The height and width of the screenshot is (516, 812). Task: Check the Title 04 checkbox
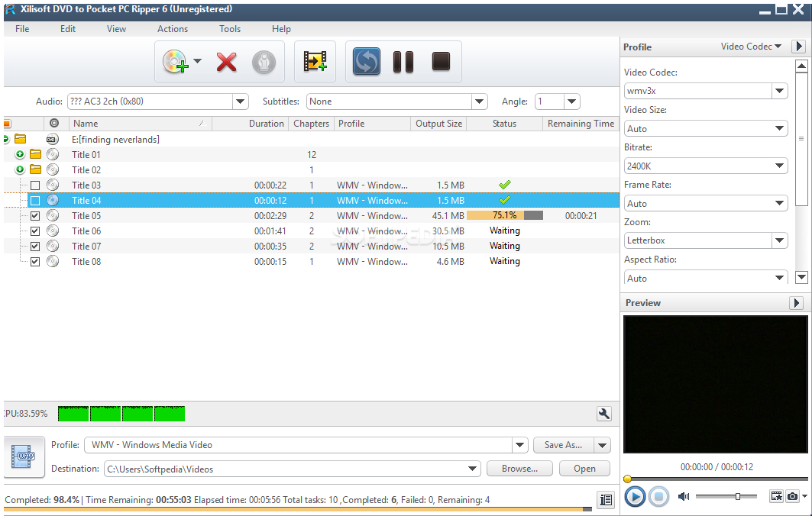(35, 200)
